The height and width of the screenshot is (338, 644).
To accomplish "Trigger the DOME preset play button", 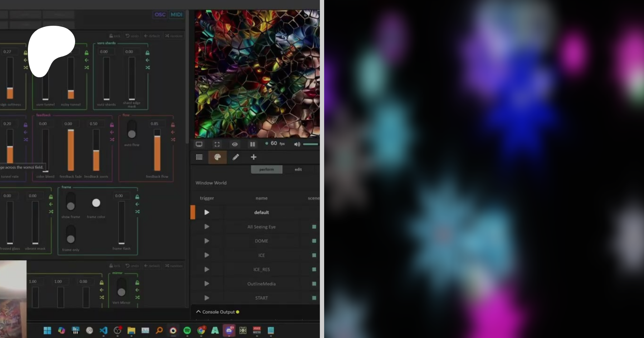I will [207, 241].
